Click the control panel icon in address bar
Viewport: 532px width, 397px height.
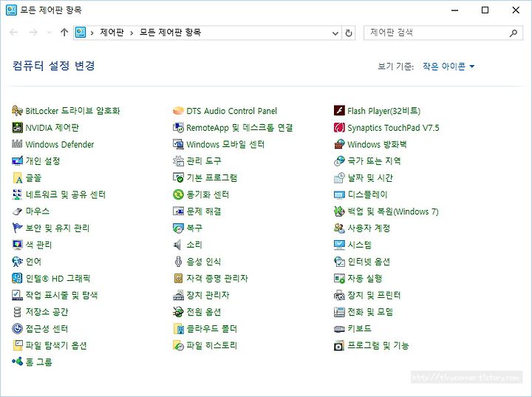(x=81, y=33)
